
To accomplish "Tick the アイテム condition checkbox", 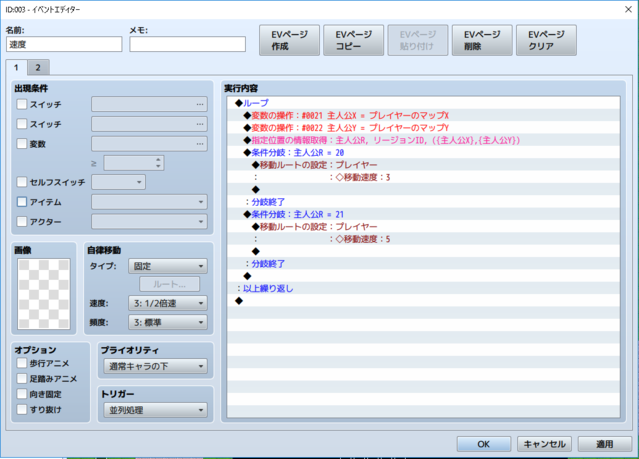I will pos(22,202).
